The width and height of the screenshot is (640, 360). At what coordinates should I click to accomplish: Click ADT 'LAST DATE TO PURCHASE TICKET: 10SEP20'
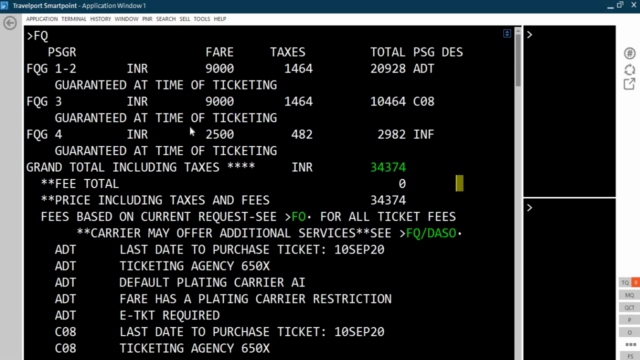pyautogui.click(x=252, y=249)
